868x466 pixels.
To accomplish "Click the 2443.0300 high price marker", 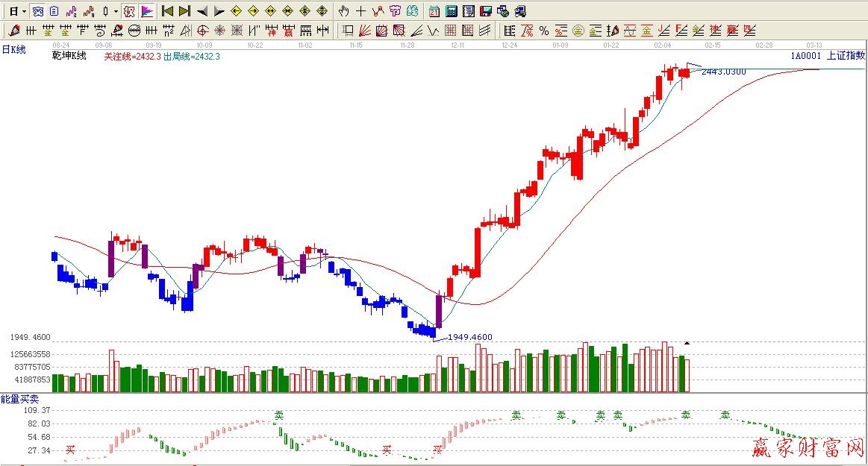I will pyautogui.click(x=723, y=72).
